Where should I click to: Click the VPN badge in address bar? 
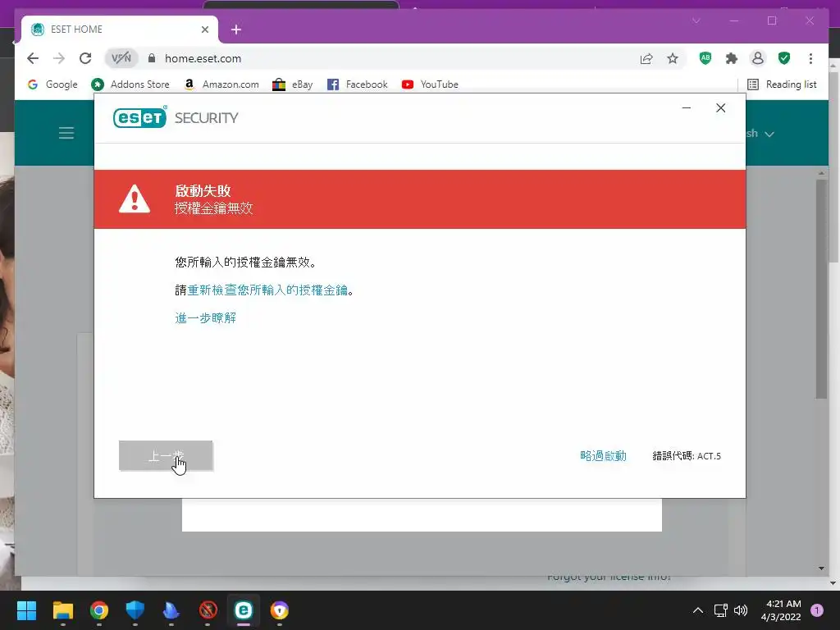point(121,58)
